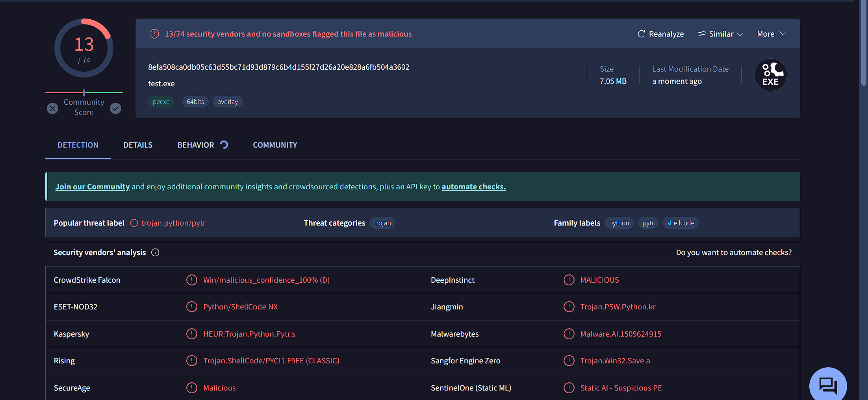Click CrowdStrike Falcon detection alert icon

pos(192,280)
